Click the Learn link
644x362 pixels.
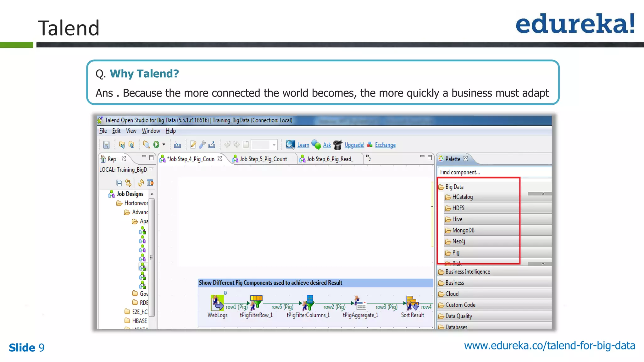[x=303, y=145]
